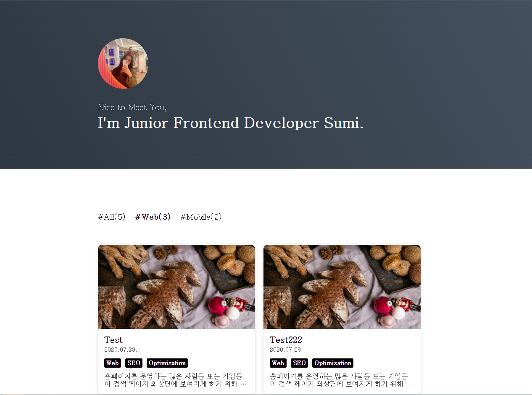Click the Web tag on Test post
This screenshot has width=532, height=395.
(113, 363)
